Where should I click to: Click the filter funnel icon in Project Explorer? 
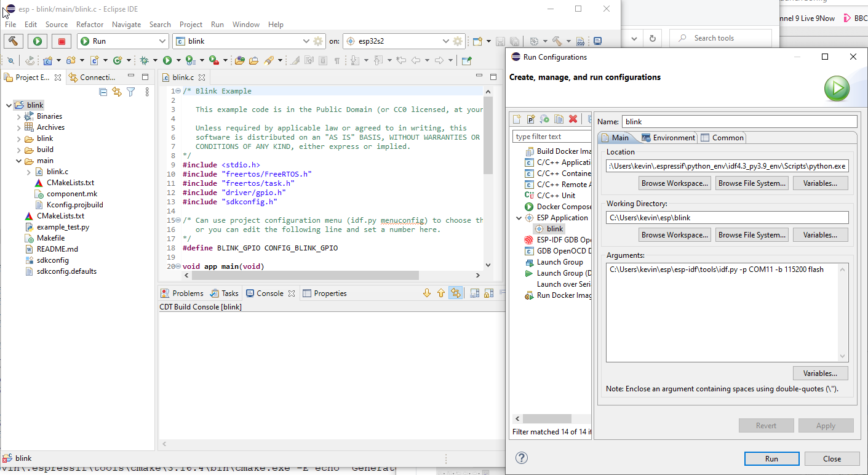[x=130, y=92]
